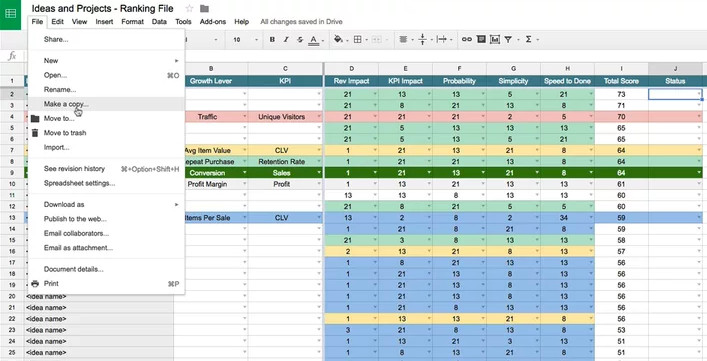Click the filter funnel icon
Viewport: 707px width, 361px height.
pos(508,40)
